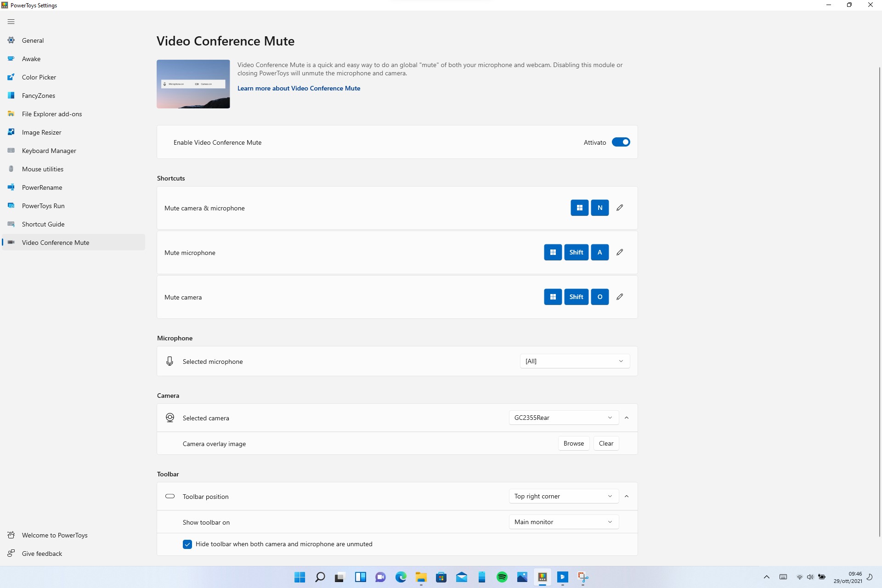Open PowerToys Run page
Image resolution: width=882 pixels, height=588 pixels.
tap(73, 206)
